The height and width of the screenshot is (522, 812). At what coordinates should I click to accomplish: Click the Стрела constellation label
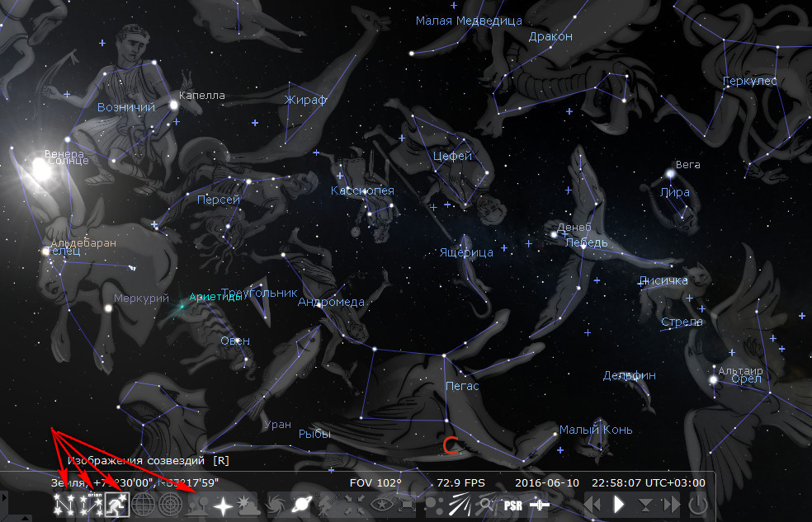tap(682, 322)
